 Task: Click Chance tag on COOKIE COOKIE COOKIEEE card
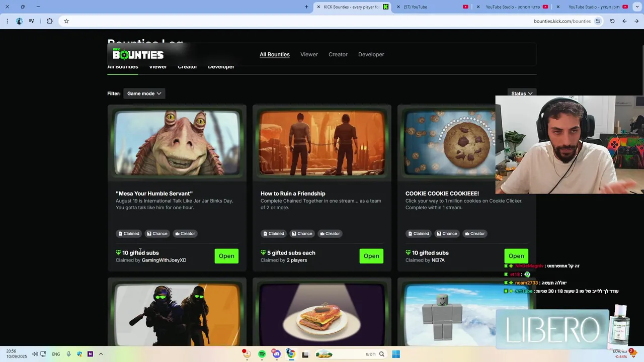pos(447,233)
